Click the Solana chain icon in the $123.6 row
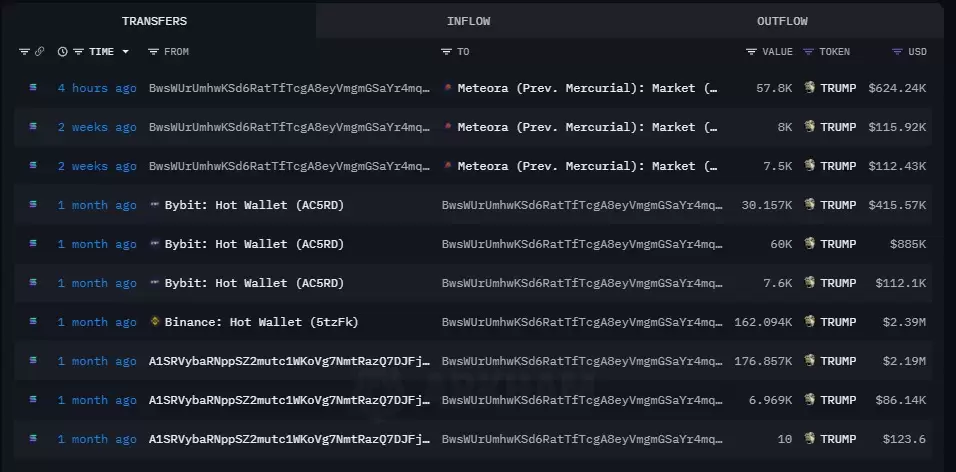The width and height of the screenshot is (956, 472). [x=33, y=438]
